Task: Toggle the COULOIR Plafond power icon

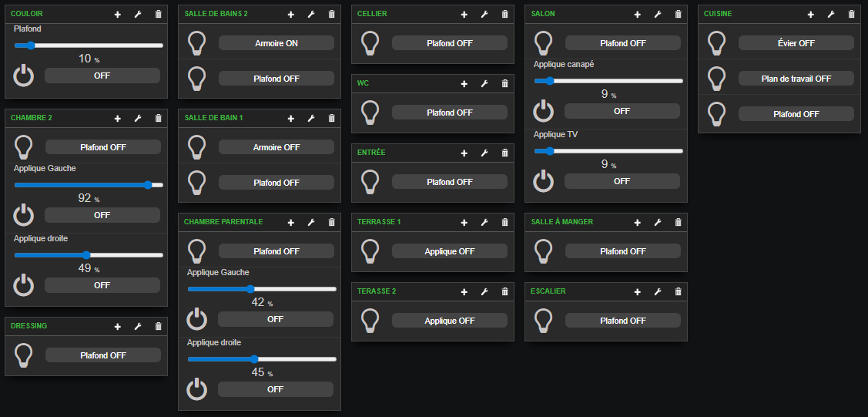Action: coord(23,76)
